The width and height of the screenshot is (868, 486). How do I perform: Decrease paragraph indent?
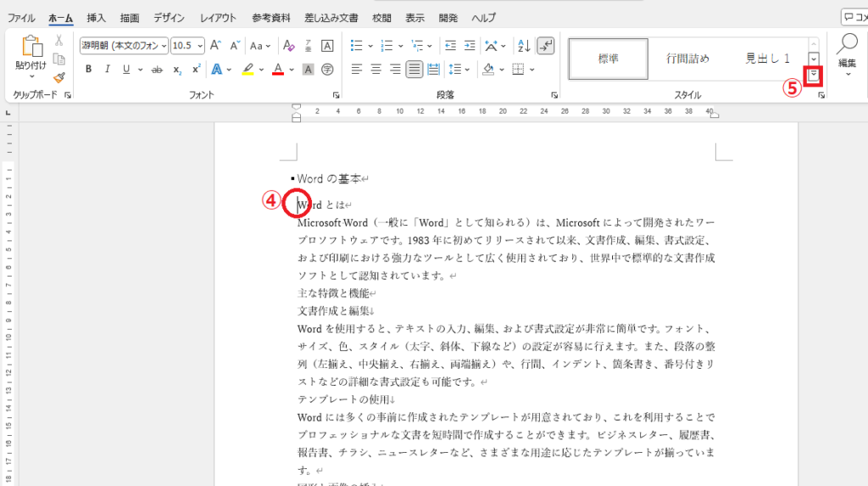coord(451,46)
